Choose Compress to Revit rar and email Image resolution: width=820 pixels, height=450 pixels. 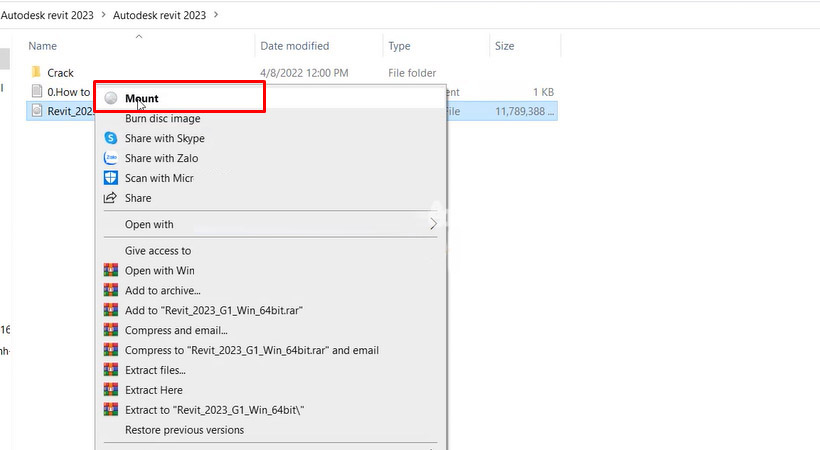252,351
